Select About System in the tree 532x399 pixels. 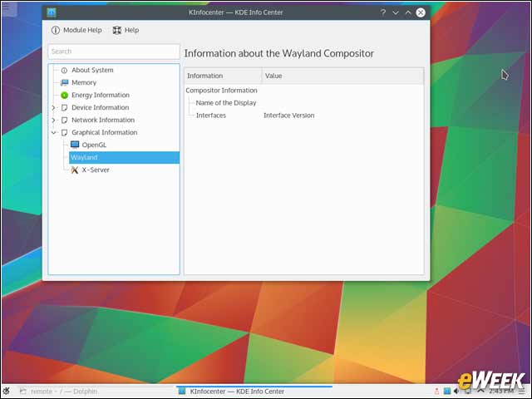click(x=92, y=70)
